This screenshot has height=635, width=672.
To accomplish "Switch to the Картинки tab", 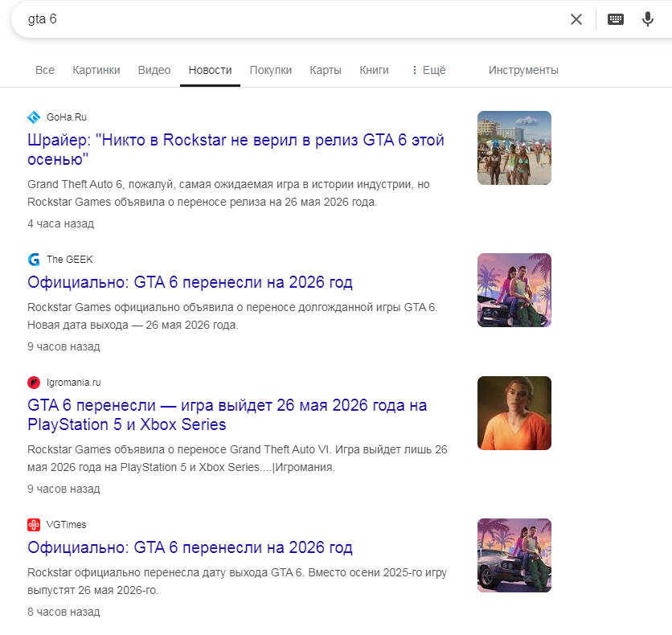I will (96, 70).
